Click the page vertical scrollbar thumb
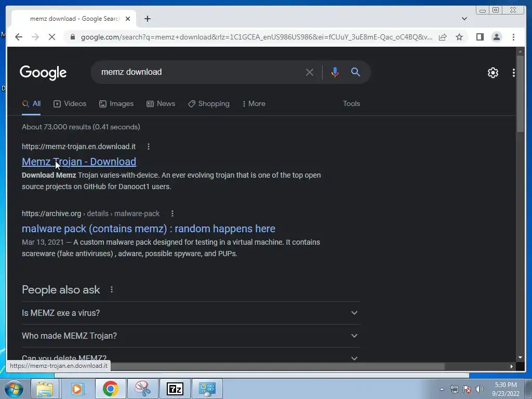This screenshot has width=532, height=399. (x=520, y=95)
